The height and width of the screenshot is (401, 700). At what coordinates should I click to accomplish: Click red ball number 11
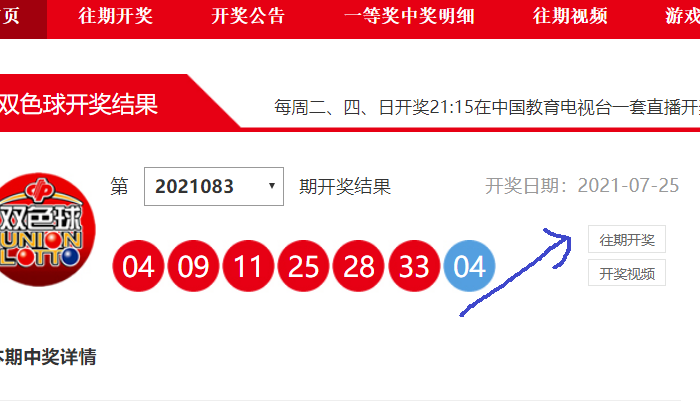(x=248, y=266)
